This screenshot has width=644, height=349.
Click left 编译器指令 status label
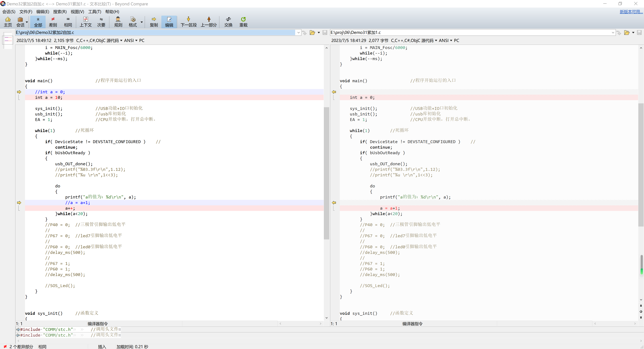97,324
